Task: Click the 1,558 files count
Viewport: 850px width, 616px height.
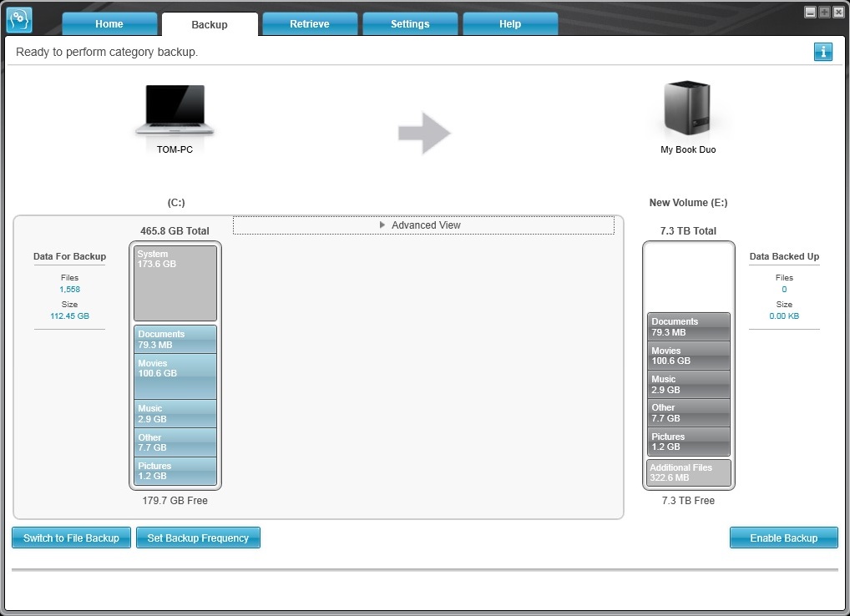Action: (70, 290)
